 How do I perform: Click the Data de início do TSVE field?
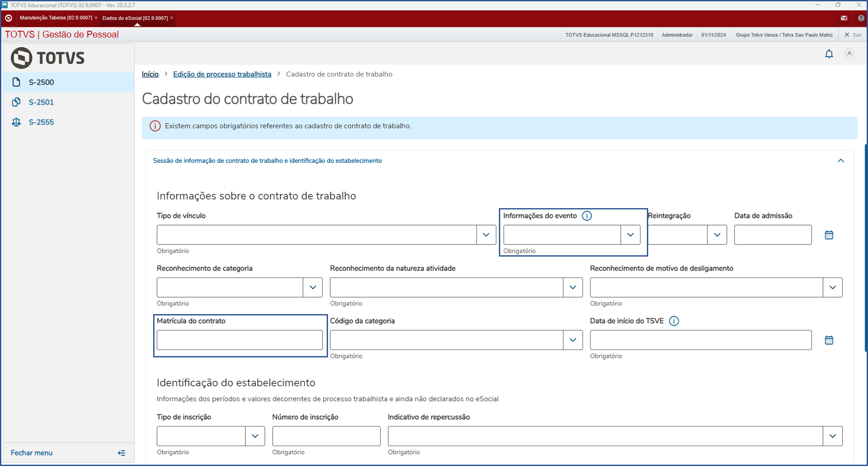[701, 340]
